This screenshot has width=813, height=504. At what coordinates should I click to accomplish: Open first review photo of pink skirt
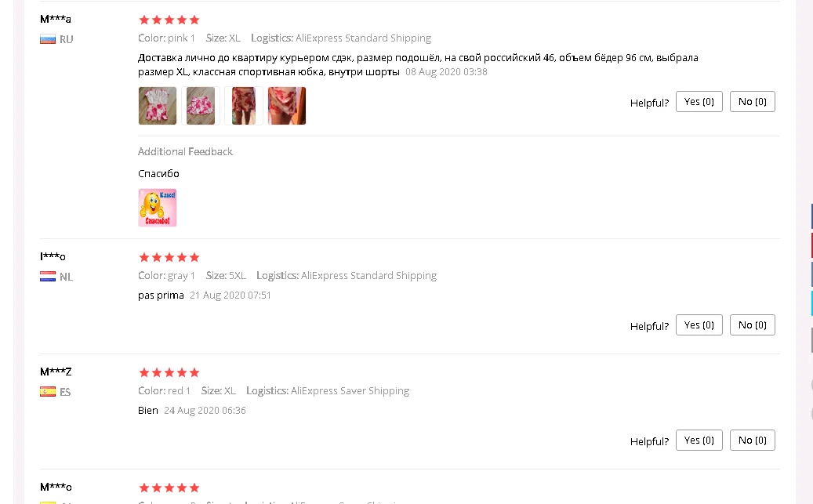158,106
